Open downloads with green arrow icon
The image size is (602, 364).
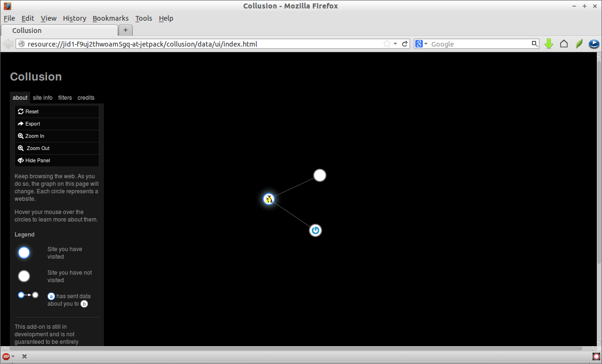tap(548, 44)
